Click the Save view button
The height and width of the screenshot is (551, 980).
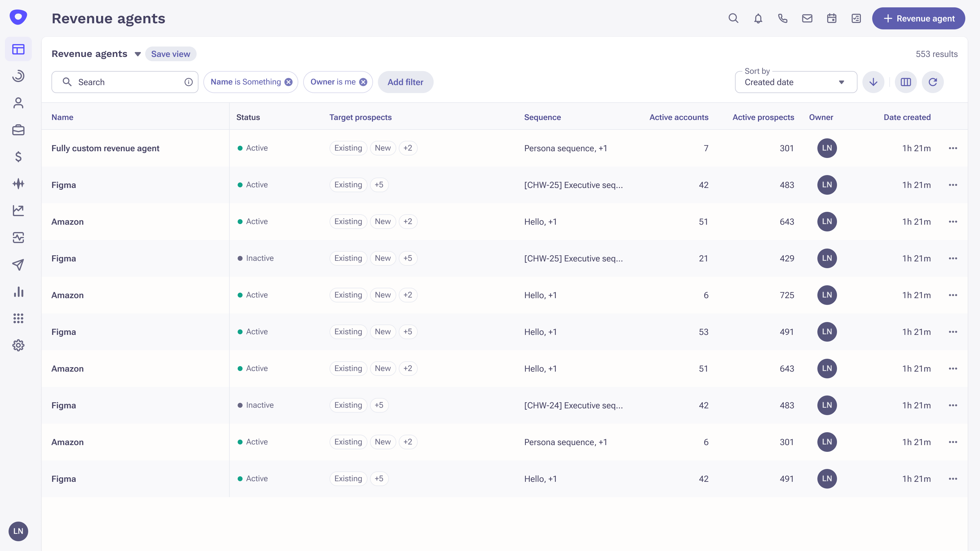171,54
